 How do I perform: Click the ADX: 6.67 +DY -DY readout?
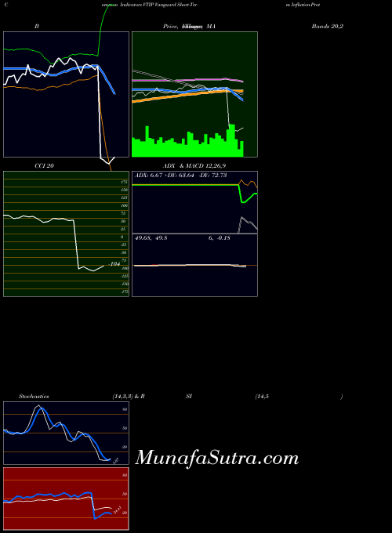coord(181,176)
